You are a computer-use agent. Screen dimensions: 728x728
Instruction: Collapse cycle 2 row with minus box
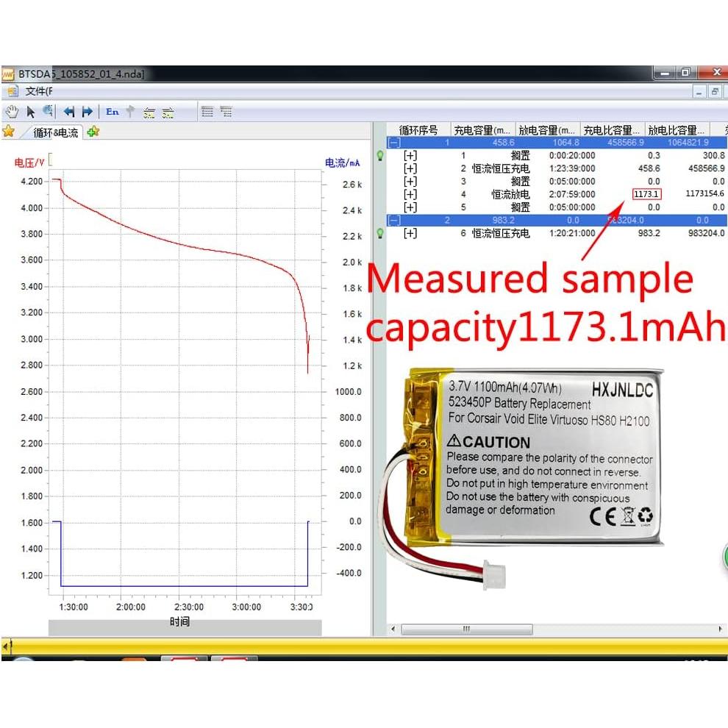395,220
